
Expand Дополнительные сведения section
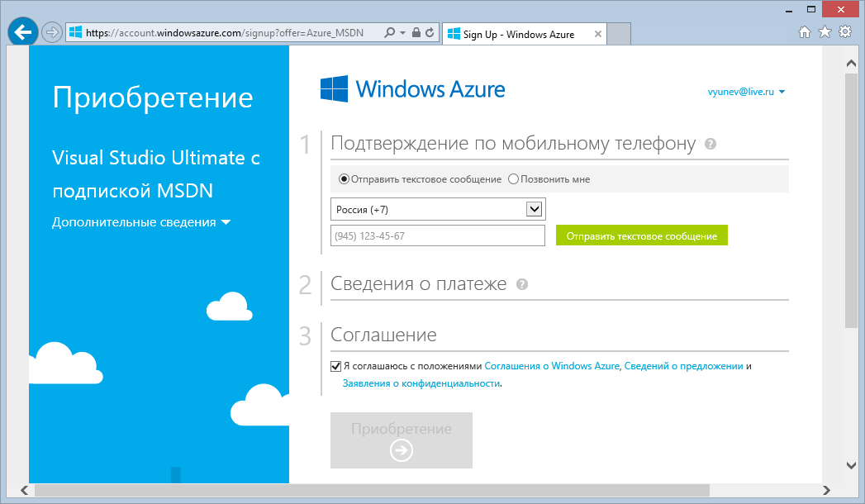(141, 222)
